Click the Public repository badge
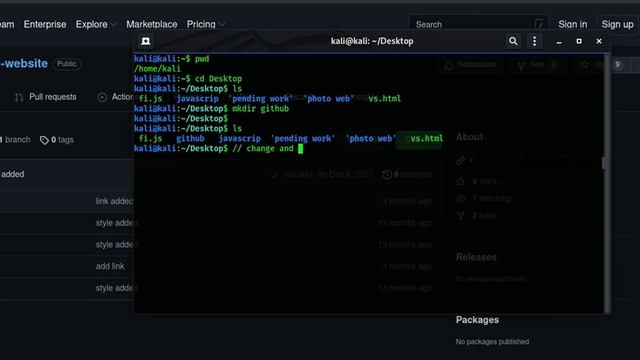640x360 pixels. (x=67, y=64)
